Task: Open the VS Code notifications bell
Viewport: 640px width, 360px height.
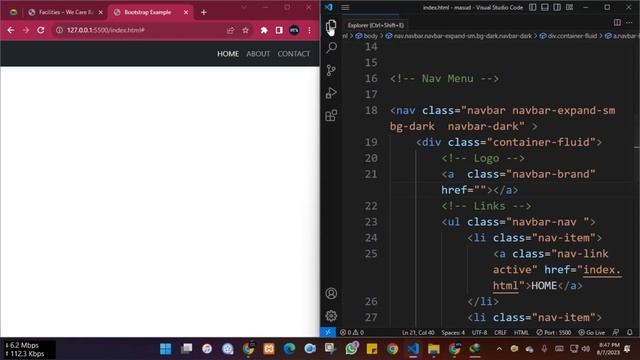Action: tap(630, 333)
